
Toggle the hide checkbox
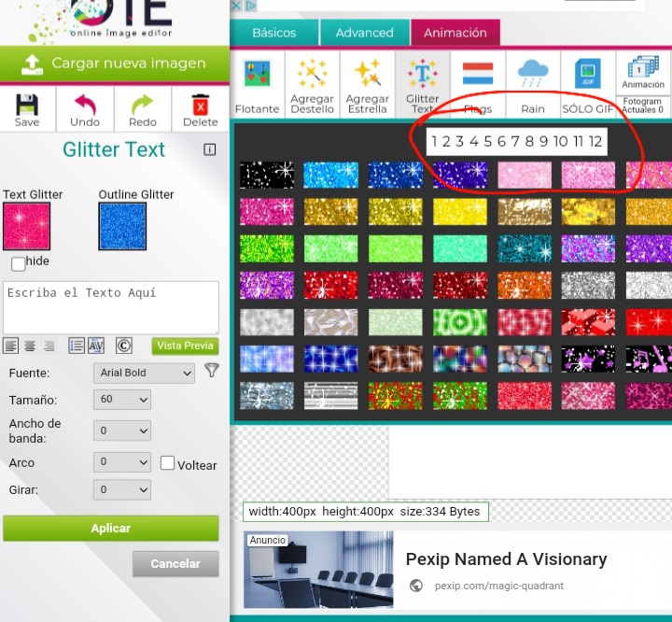tap(18, 263)
